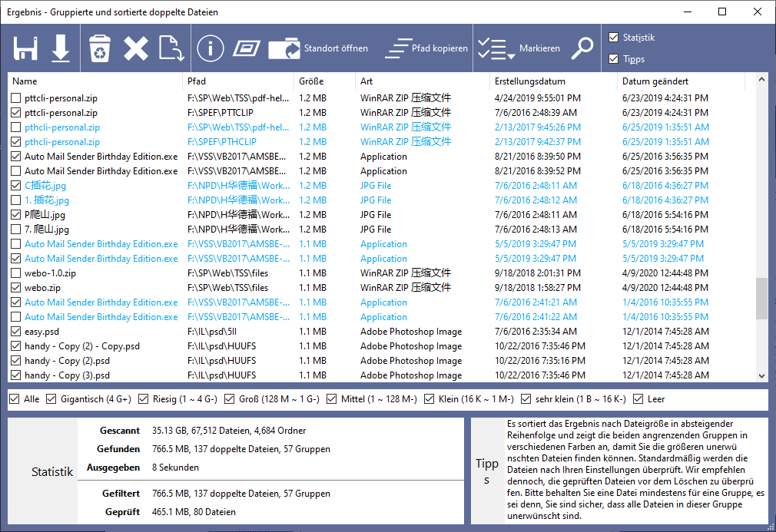
Task: Click the white X delete icon
Action: (136, 48)
